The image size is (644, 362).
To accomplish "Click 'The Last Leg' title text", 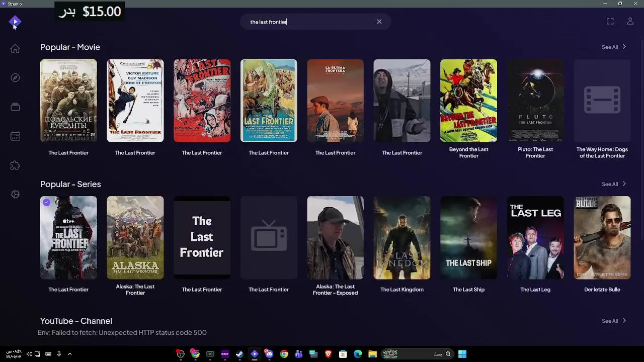I will [535, 290].
